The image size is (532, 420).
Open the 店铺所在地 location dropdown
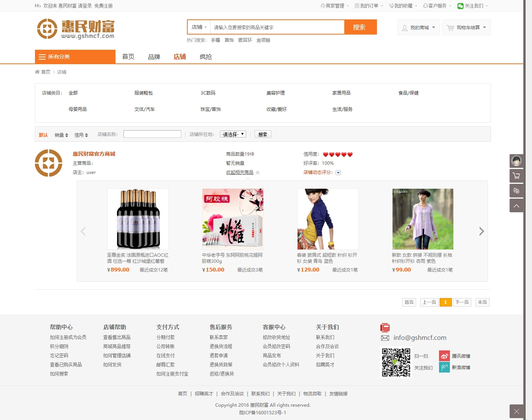point(233,134)
